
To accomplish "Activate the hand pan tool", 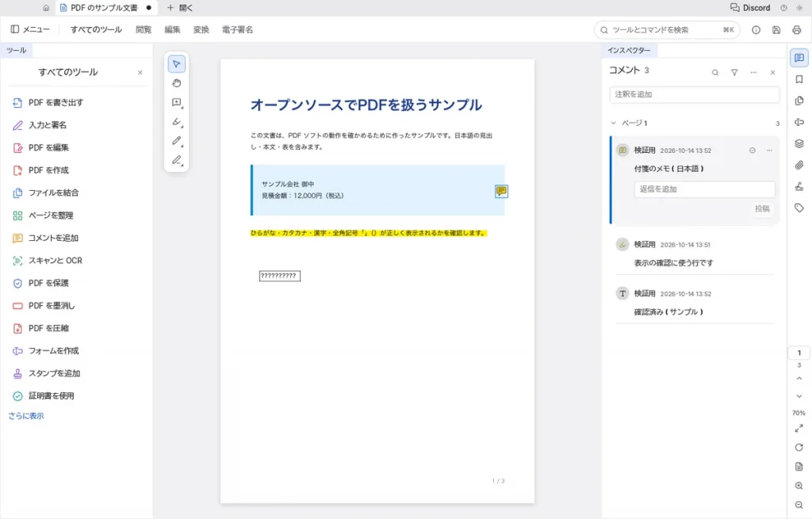I will 177,83.
